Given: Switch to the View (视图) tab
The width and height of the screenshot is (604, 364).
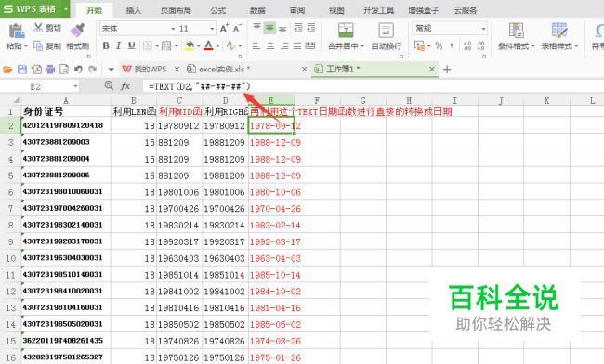Looking at the screenshot, I should (336, 10).
